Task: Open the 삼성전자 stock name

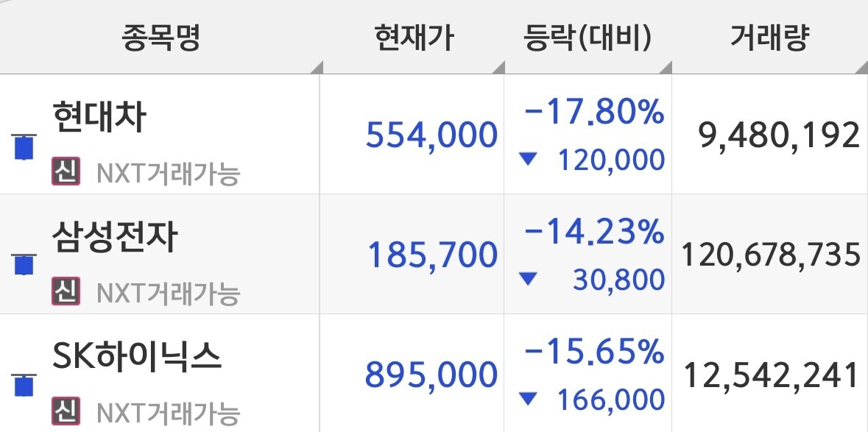Action: pos(115,237)
